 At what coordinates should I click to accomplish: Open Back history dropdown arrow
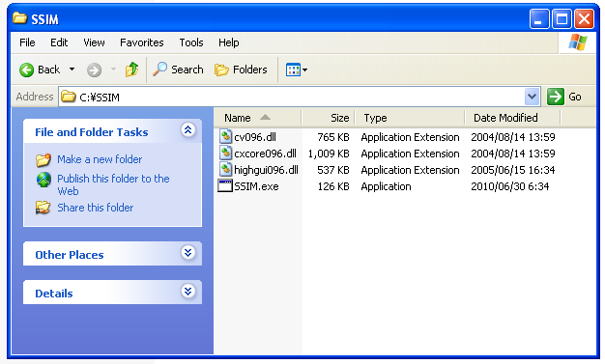[x=72, y=70]
